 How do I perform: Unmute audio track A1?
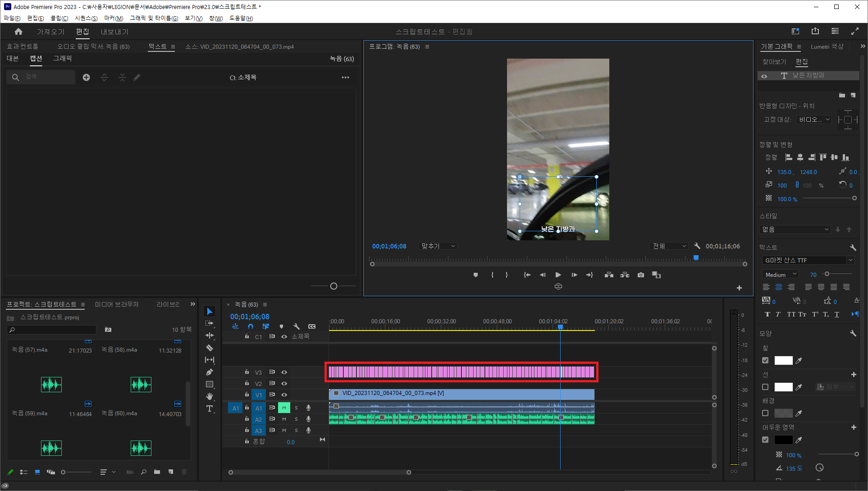point(284,408)
